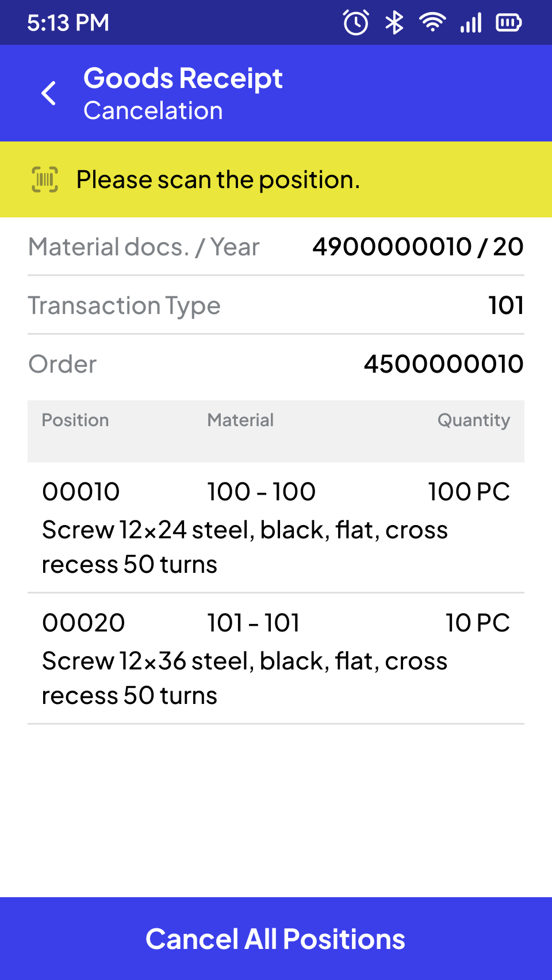Tap the back arrow in header

pyautogui.click(x=49, y=93)
